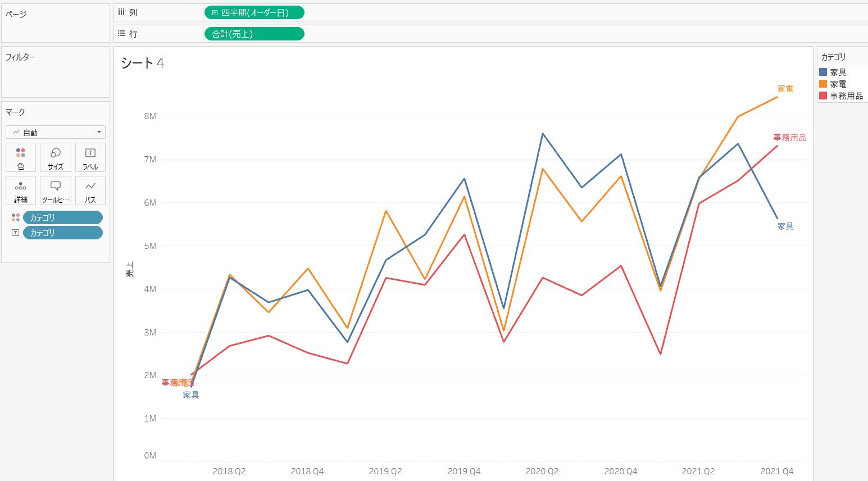This screenshot has height=481, width=868.
Task: Select the 四半期(オーダー日) pill on columns
Action: (x=255, y=12)
